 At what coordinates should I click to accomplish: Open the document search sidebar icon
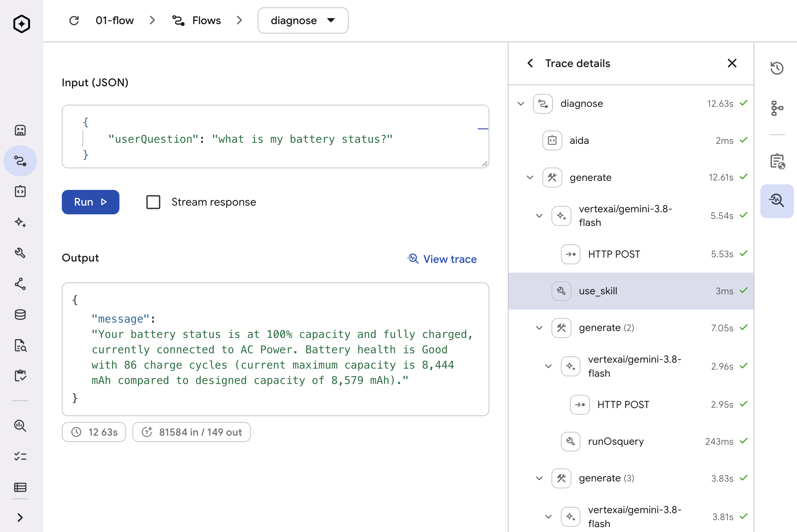coord(20,345)
